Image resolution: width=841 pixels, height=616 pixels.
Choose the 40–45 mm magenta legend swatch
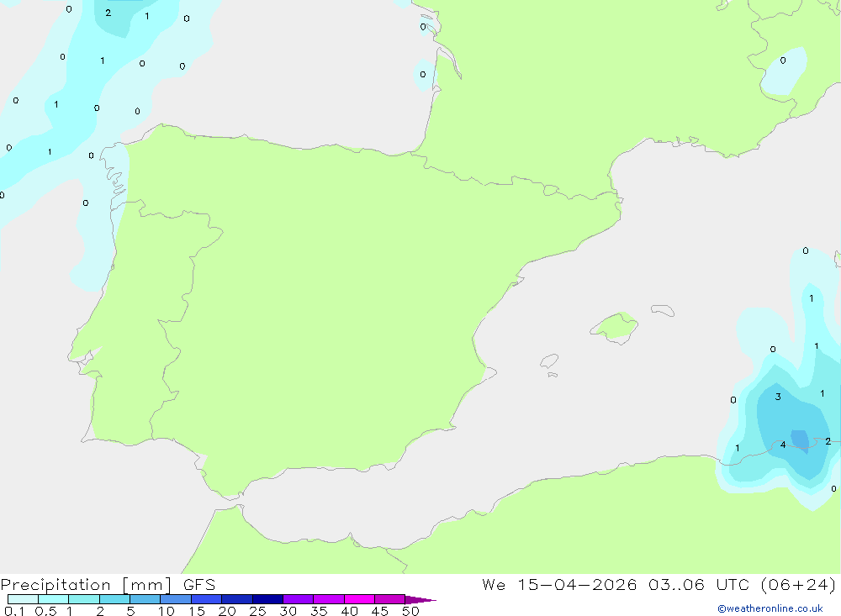coord(359,599)
